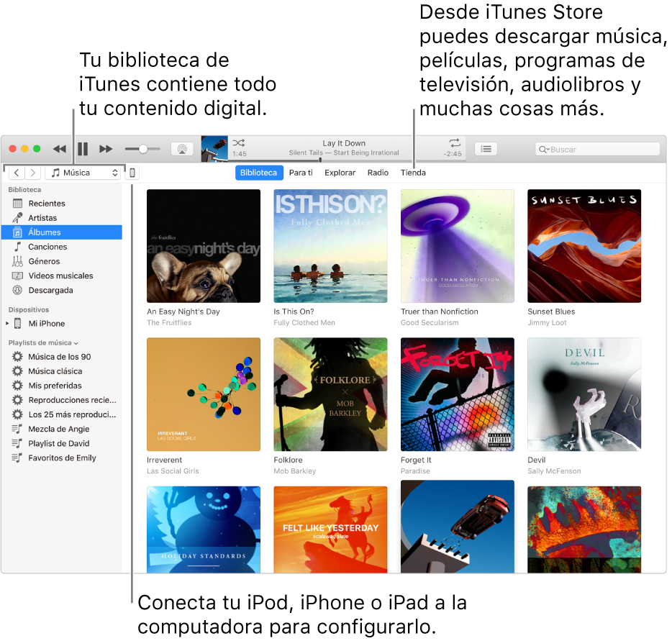
Task: Open the Tienda tab
Action: [x=413, y=173]
